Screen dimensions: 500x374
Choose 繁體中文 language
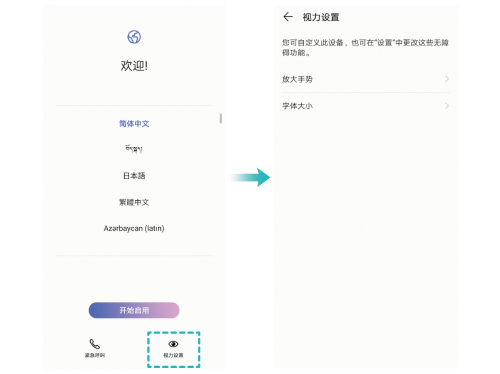(134, 202)
